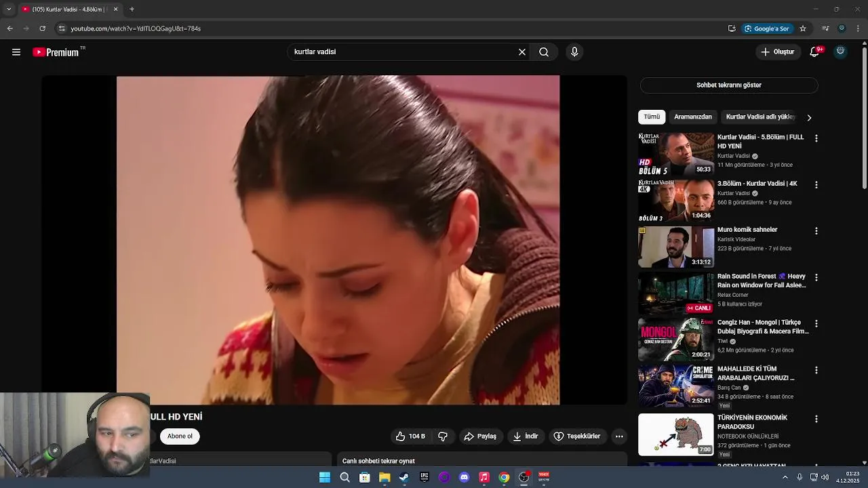868x488 pixels.
Task: Click the install app icon in address bar
Action: 732,28
